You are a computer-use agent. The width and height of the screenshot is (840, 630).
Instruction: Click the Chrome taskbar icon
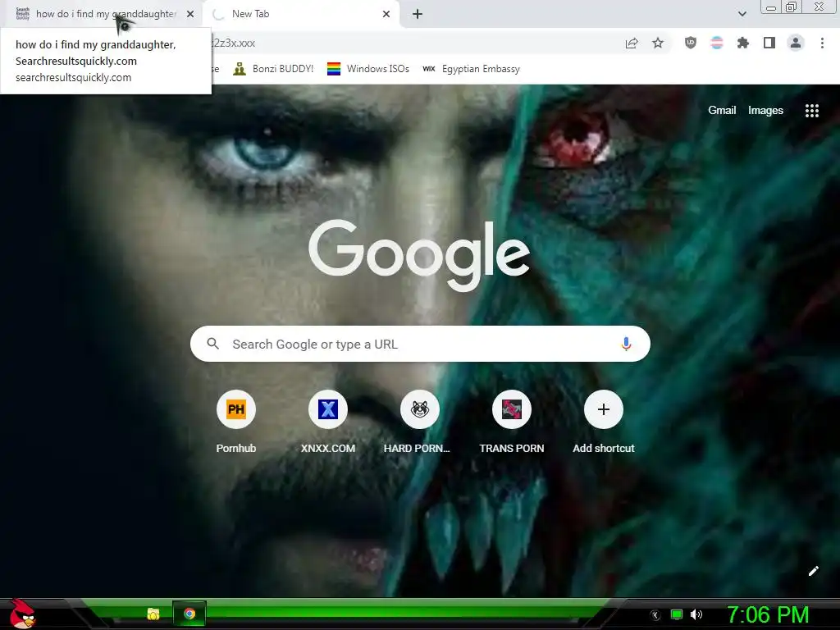tap(189, 614)
